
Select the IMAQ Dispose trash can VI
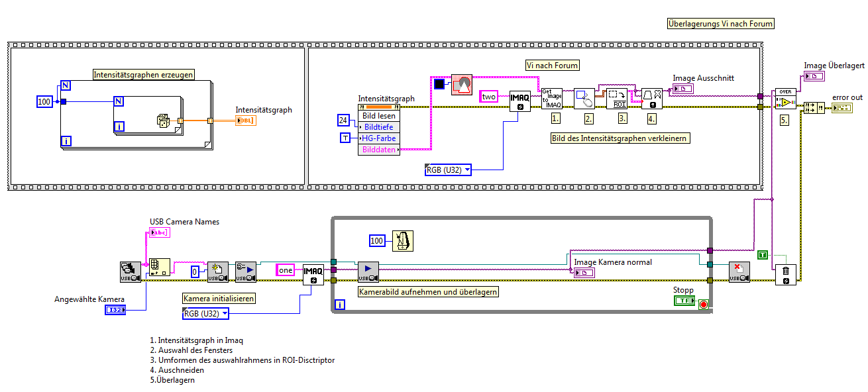(785, 274)
